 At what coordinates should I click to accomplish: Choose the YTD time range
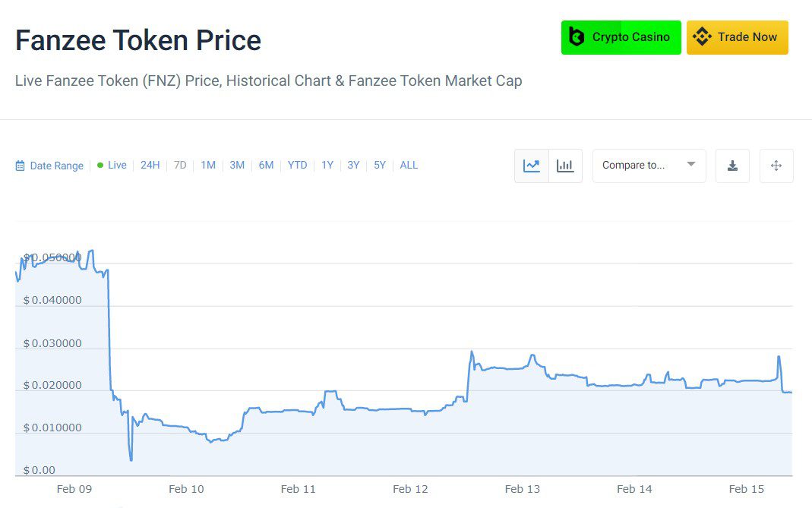(297, 166)
